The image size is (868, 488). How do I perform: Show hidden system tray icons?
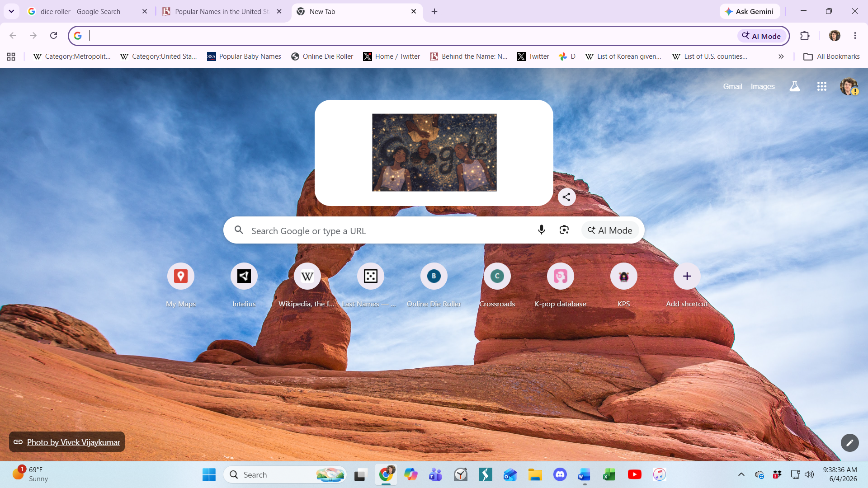click(741, 474)
